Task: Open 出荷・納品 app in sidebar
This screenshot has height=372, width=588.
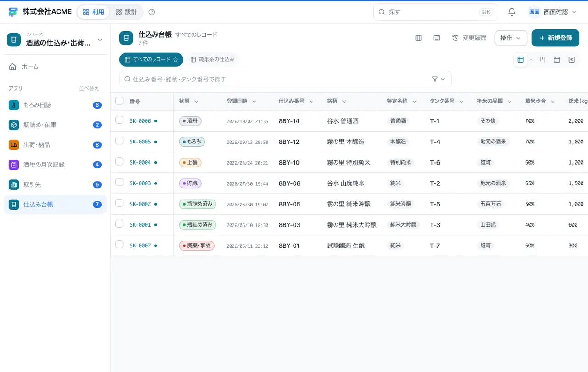Action: click(55, 145)
